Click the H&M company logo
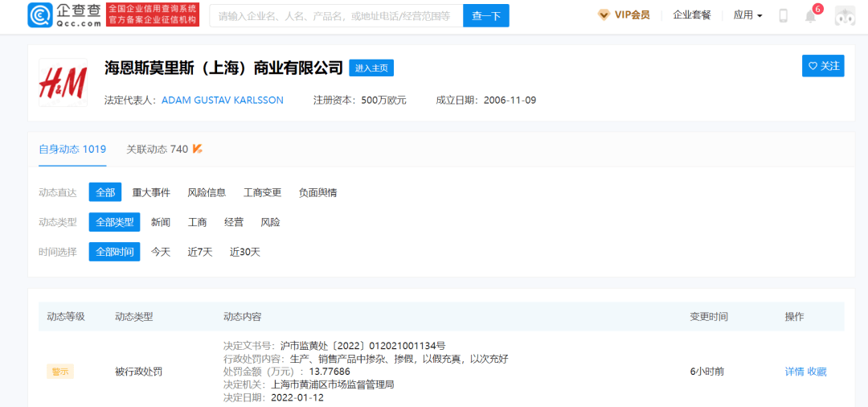The height and width of the screenshot is (407, 868). 63,83
